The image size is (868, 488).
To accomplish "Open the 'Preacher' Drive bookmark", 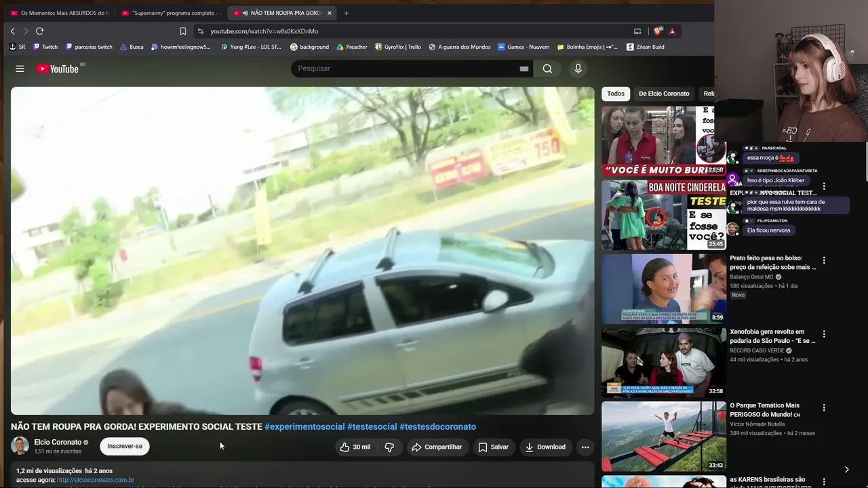I will (352, 47).
